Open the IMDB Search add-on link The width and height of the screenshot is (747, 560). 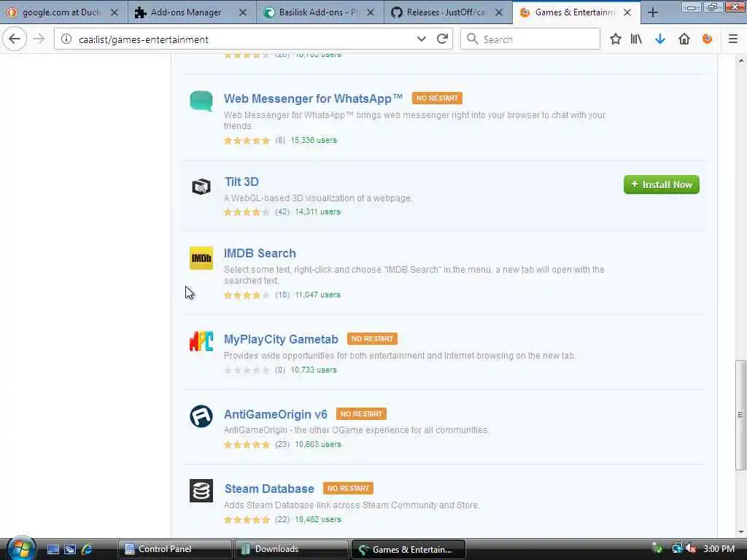tap(260, 253)
